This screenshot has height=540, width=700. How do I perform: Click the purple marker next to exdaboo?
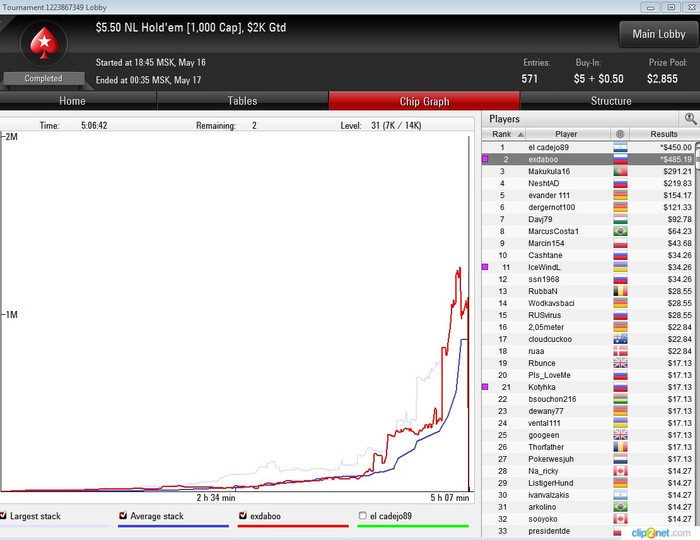[x=485, y=159]
